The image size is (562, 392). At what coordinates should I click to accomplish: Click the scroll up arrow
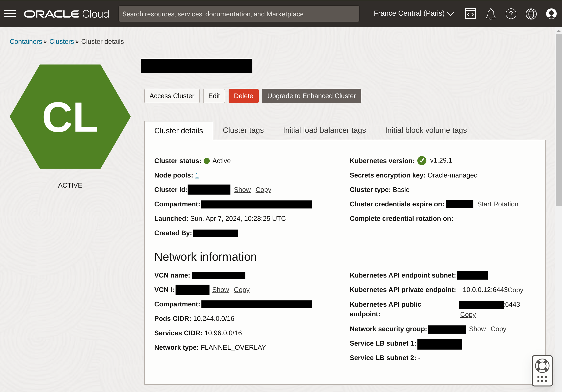point(559,31)
